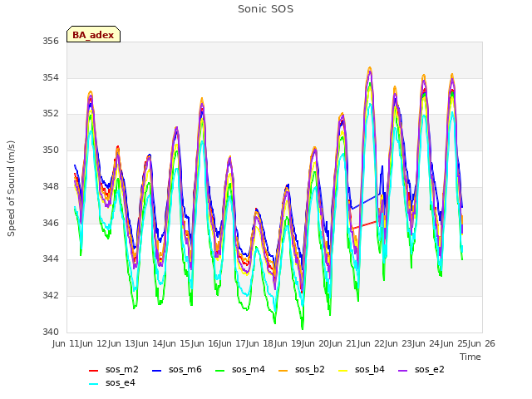
Task: Click the blue sos_m6 legend swatch
Action: [156, 371]
